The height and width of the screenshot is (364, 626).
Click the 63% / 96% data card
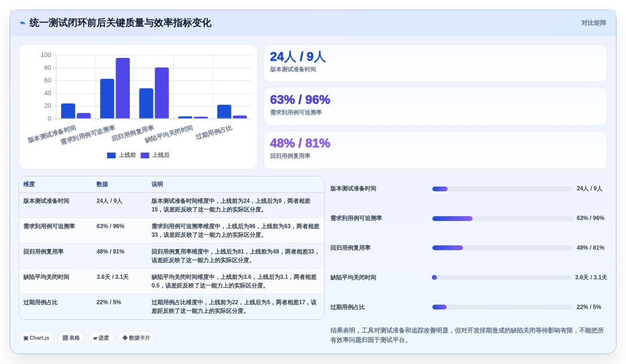click(x=435, y=106)
